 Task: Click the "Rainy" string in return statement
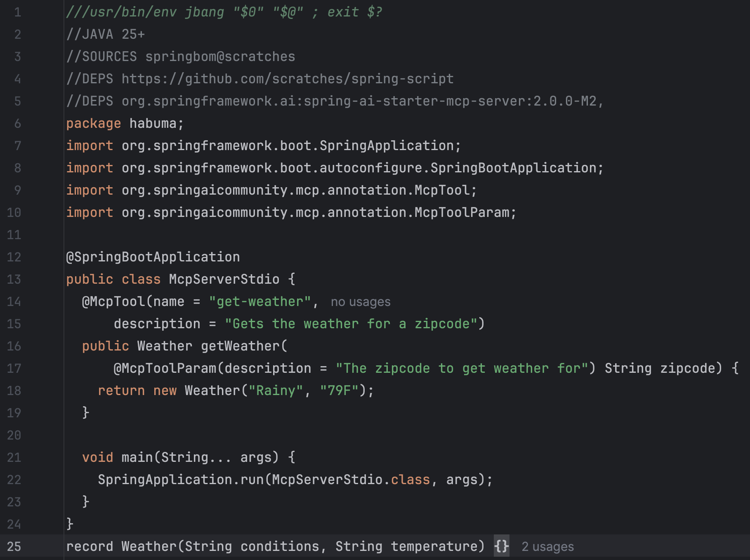coord(276,391)
